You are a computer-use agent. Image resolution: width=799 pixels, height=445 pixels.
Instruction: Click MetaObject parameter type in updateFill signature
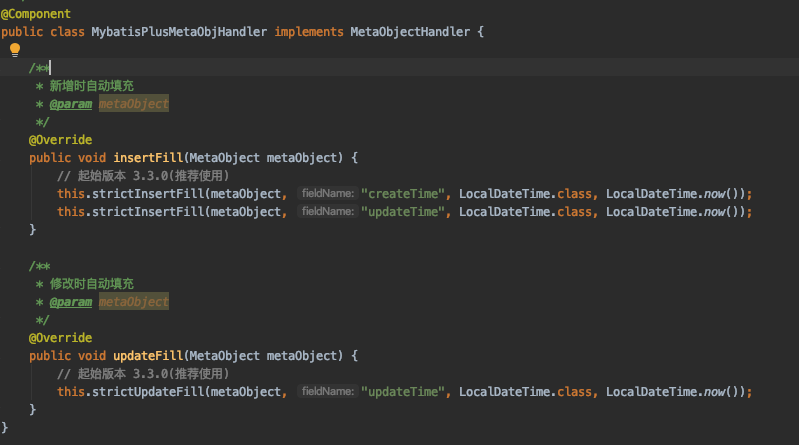[x=224, y=355]
